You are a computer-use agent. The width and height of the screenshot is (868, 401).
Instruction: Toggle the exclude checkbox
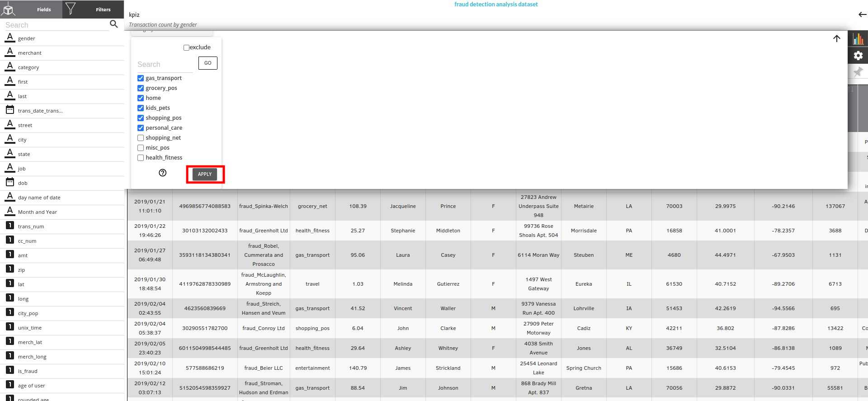[186, 47]
